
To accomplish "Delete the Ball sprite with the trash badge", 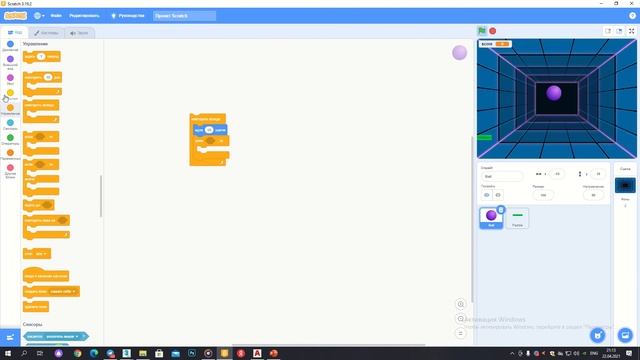I will 501,210.
